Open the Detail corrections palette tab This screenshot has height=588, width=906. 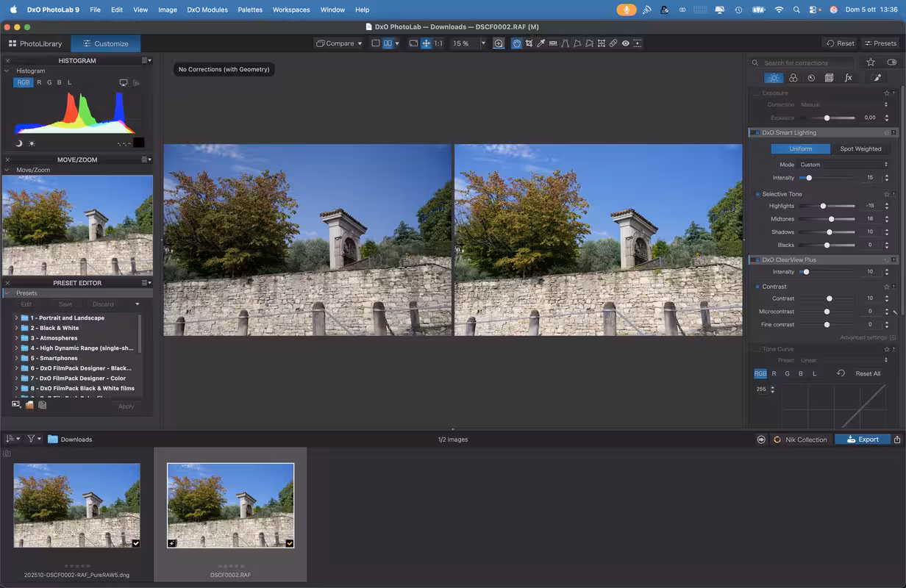pos(811,77)
